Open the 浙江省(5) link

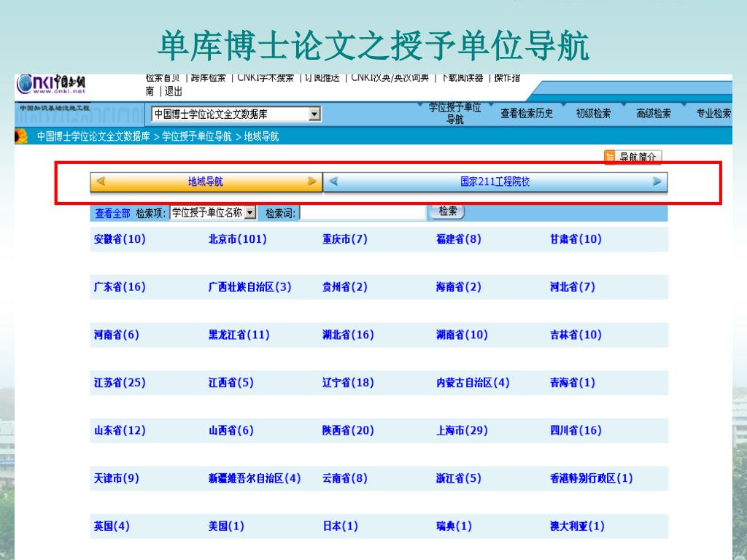[x=459, y=478]
